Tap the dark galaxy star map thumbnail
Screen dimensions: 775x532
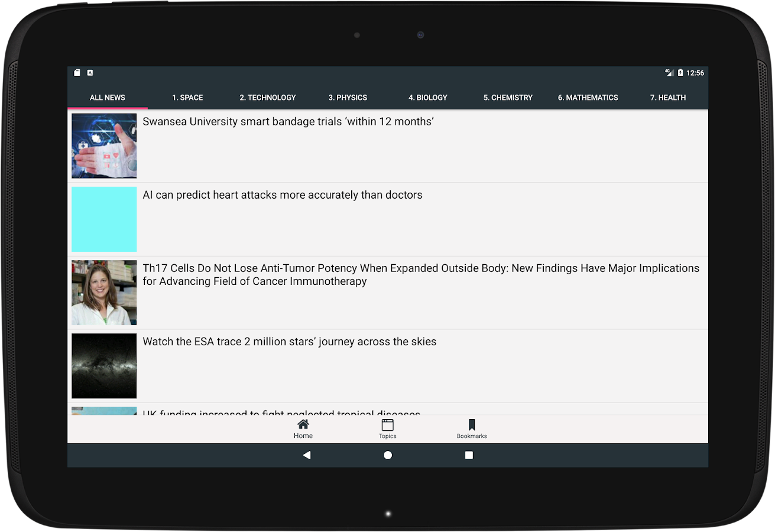104,366
